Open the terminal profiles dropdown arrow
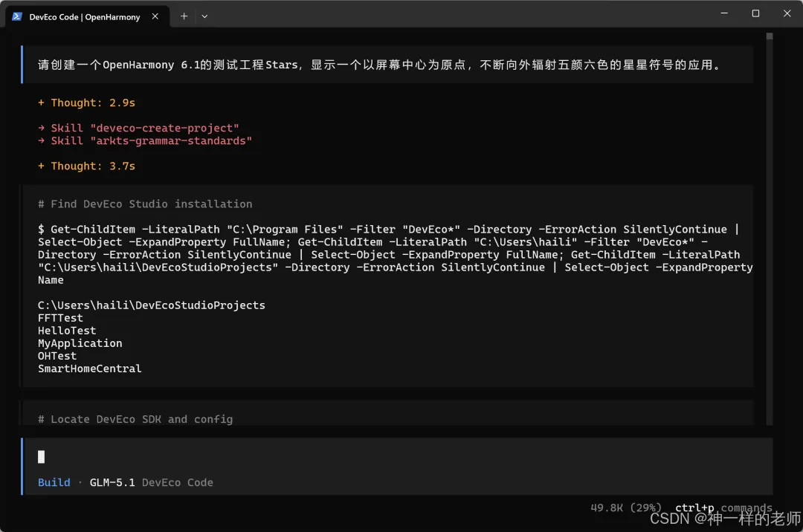This screenshot has width=803, height=532. click(x=205, y=16)
